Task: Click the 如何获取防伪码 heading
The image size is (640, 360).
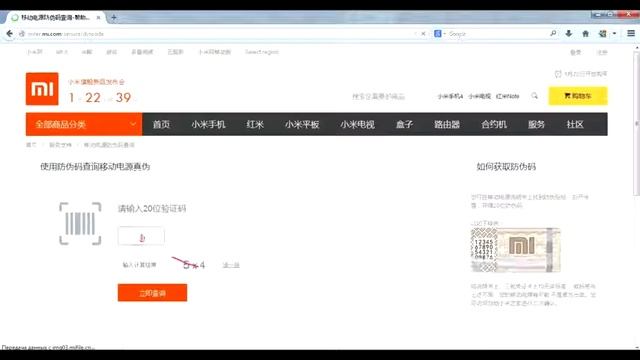Action: coord(506,167)
